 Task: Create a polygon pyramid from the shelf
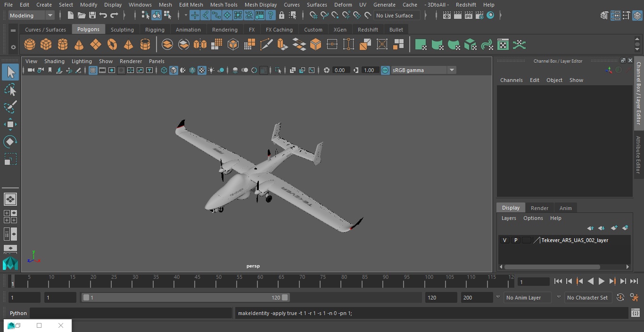[128, 45]
